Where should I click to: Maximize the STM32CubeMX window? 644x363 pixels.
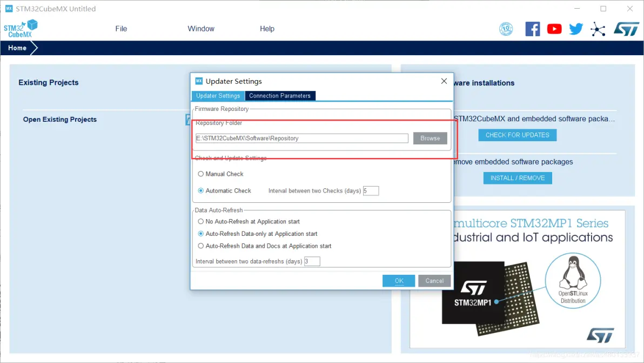[x=603, y=9]
